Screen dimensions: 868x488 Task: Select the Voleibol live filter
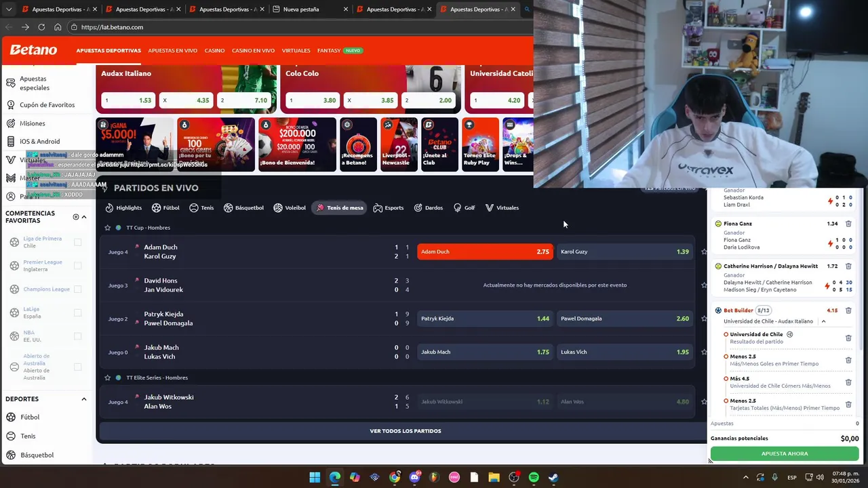[290, 207]
